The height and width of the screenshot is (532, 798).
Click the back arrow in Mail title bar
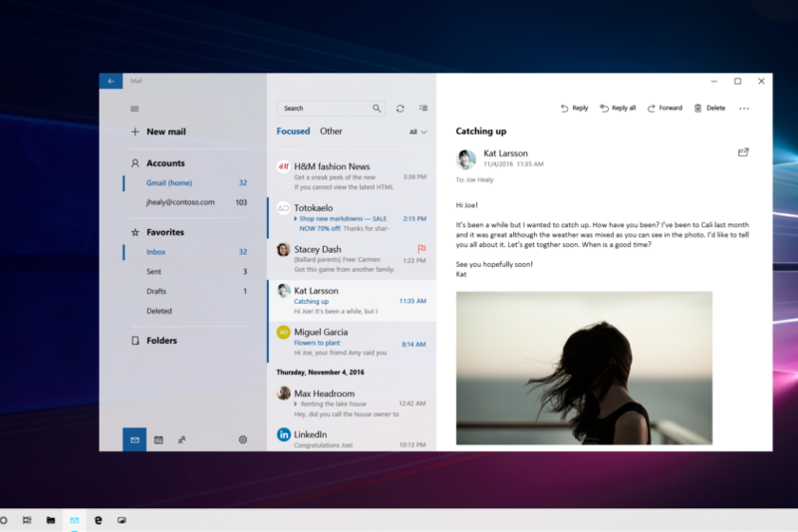(111, 81)
